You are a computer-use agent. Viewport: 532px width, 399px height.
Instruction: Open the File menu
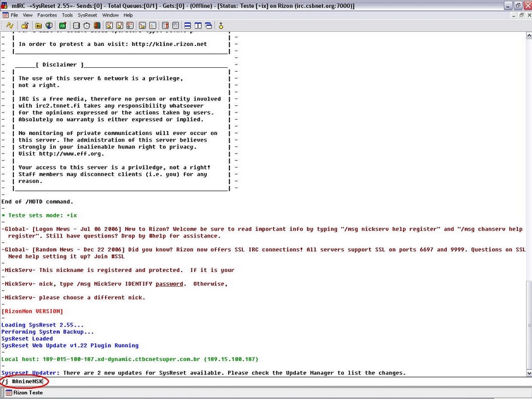[14, 15]
